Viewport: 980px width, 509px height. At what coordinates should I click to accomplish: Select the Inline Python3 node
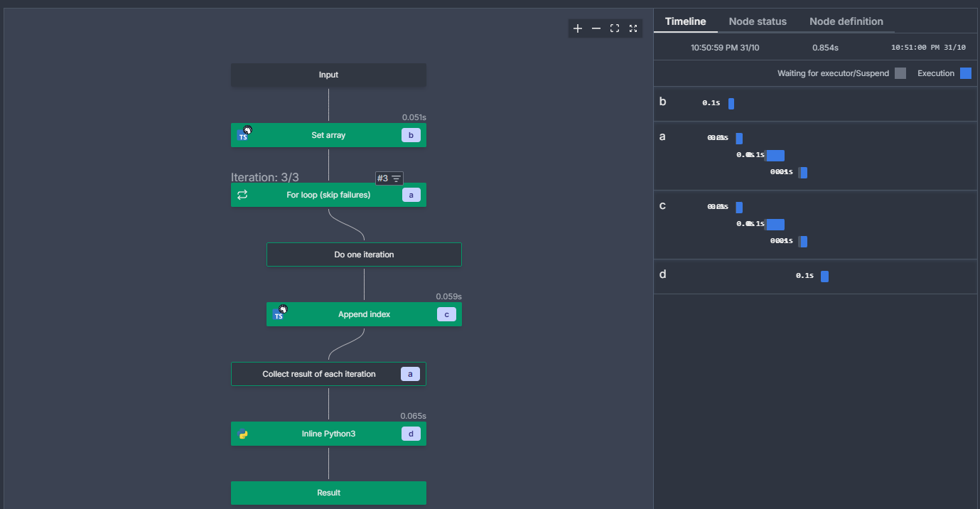(328, 434)
